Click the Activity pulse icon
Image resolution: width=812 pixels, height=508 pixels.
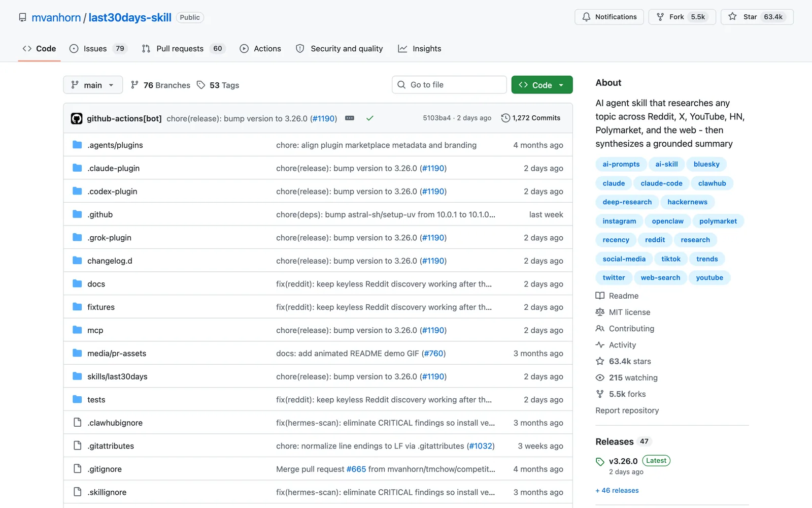click(600, 345)
